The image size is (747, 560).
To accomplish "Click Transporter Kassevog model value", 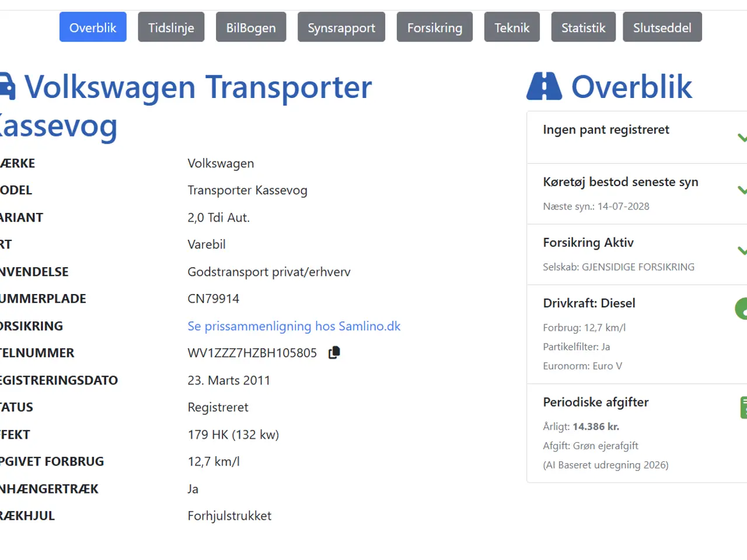I will pyautogui.click(x=247, y=190).
